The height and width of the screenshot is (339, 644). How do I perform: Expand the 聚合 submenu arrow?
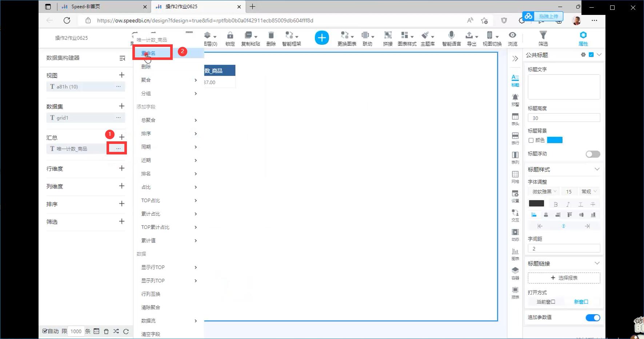coord(196,80)
